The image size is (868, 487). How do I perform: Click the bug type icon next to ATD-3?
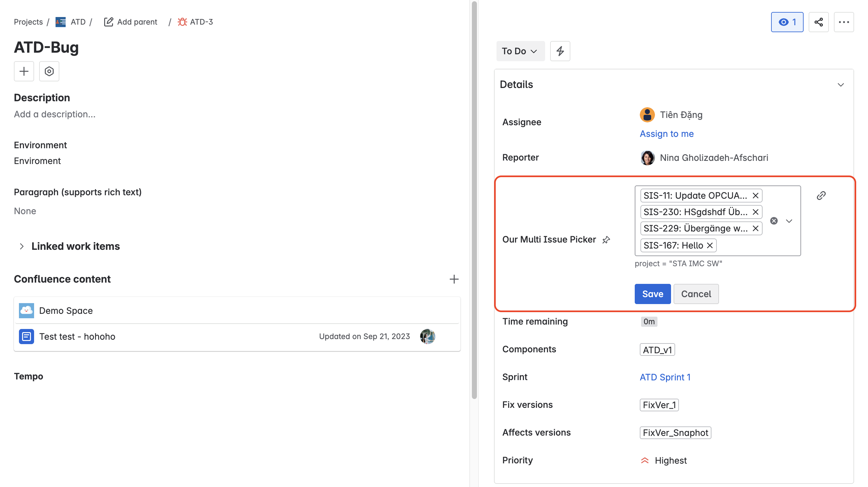point(183,21)
